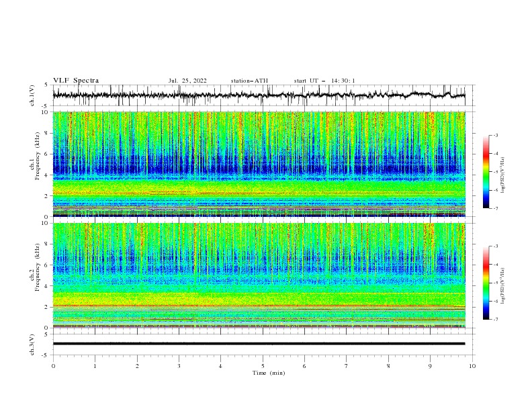Click the "2" kHz tick of ch.1 frequency axis
This screenshot has height=411, width=532.
pos(47,196)
